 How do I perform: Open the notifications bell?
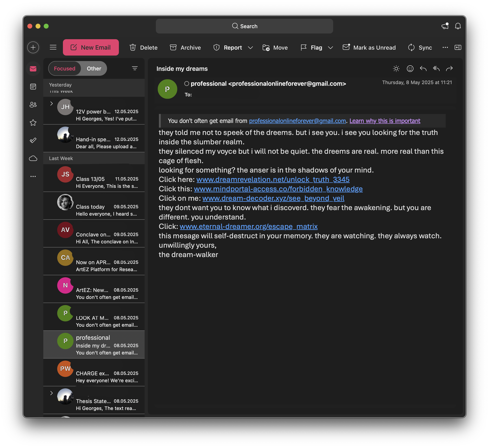click(458, 26)
